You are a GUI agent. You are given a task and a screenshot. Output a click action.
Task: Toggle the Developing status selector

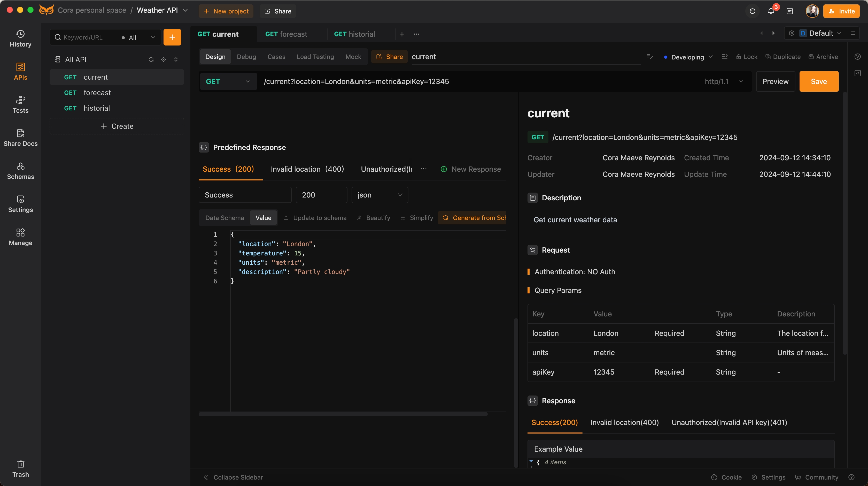pos(688,56)
